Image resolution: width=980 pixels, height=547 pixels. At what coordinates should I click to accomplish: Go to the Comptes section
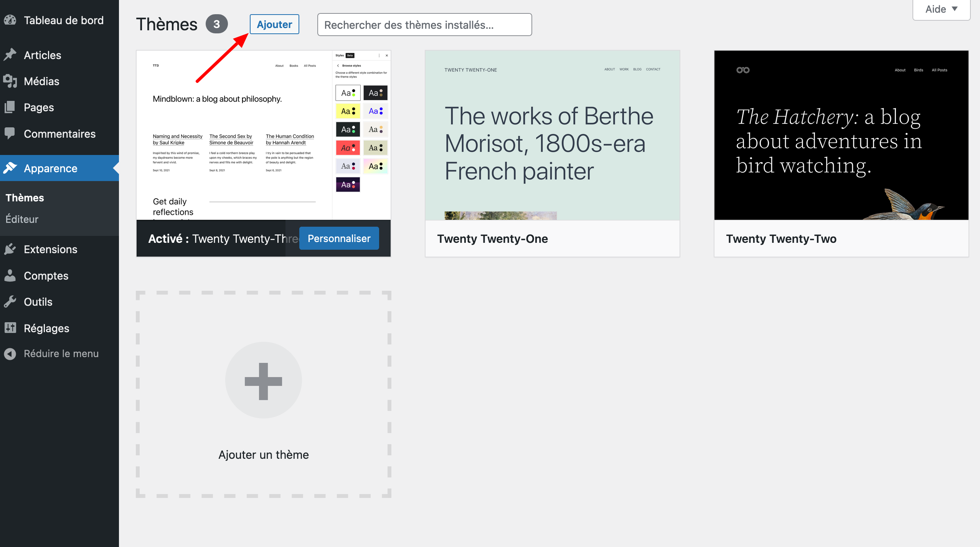tap(59, 275)
